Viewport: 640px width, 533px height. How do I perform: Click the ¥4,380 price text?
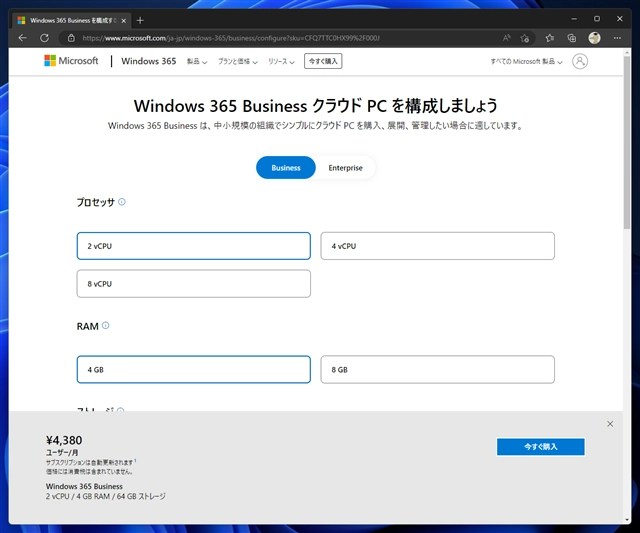click(64, 440)
